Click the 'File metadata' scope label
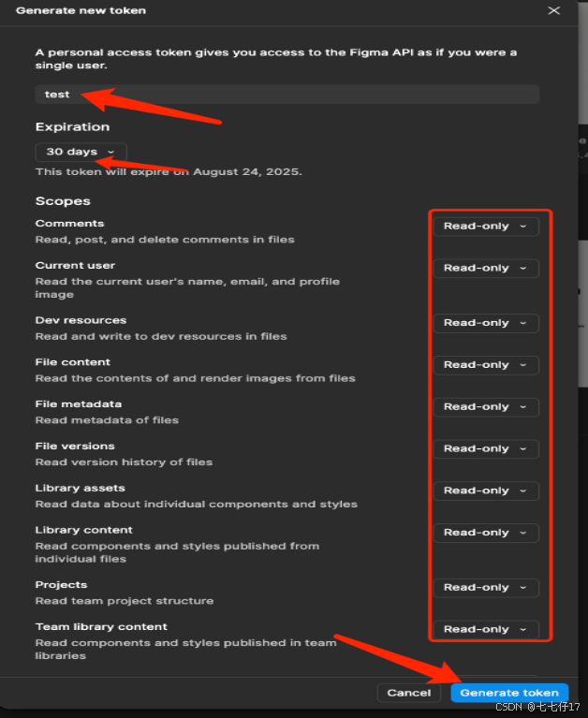 pyautogui.click(x=79, y=403)
